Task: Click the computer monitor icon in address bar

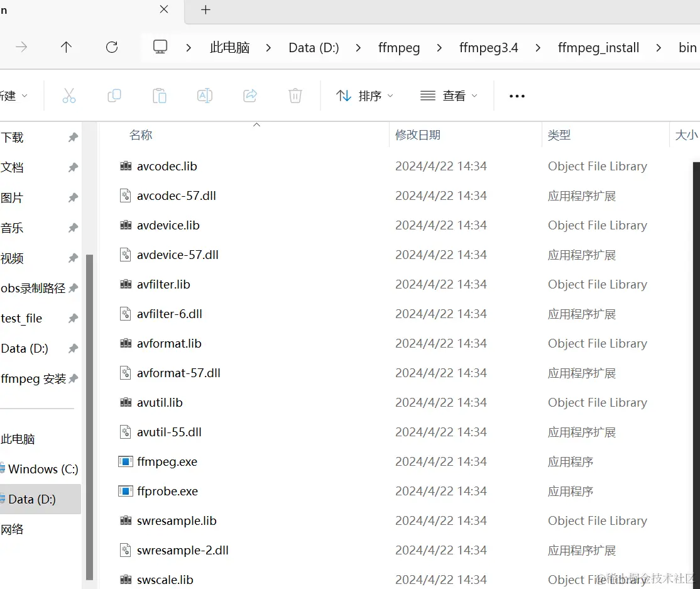Action: click(160, 47)
